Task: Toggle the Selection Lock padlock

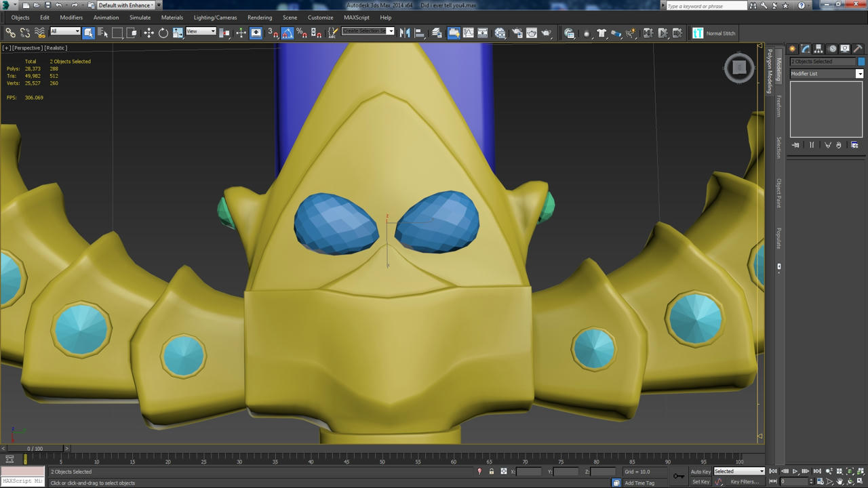Action: point(492,472)
